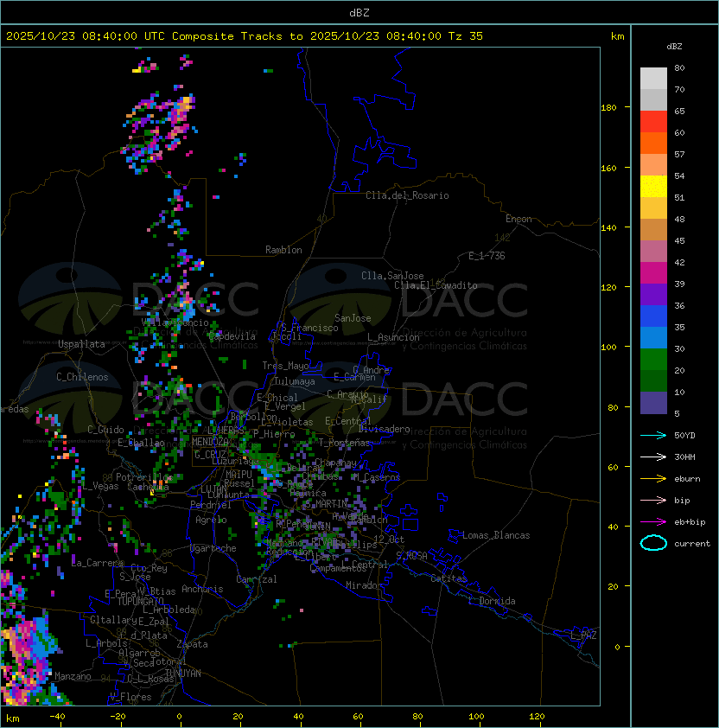Select the 'Clla.del_Rosario' place label
Viewport: 719px width, 728px height.
tap(407, 195)
